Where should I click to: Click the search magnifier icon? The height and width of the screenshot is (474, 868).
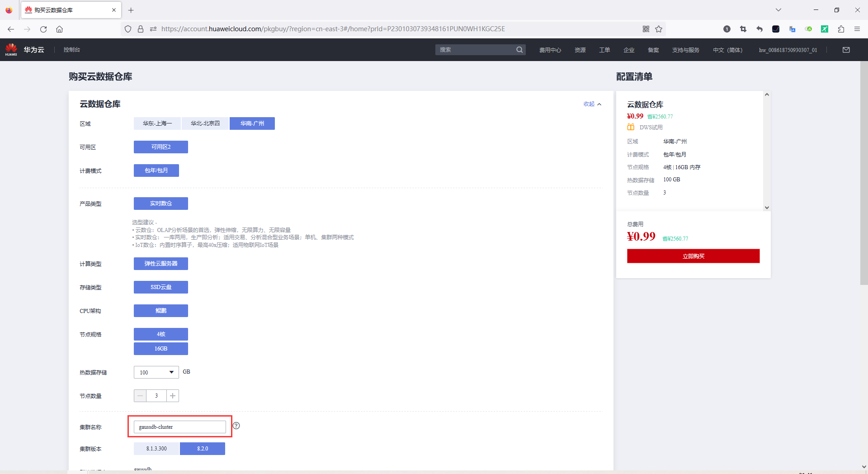tap(519, 50)
